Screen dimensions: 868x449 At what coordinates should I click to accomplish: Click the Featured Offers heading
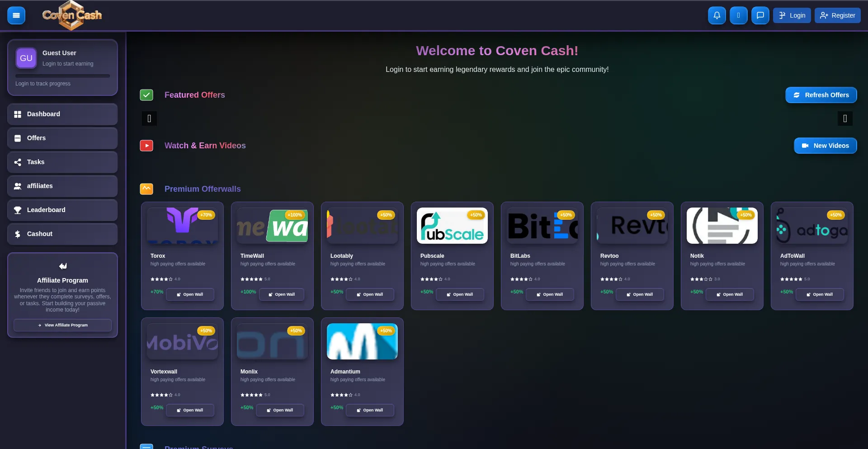194,95
